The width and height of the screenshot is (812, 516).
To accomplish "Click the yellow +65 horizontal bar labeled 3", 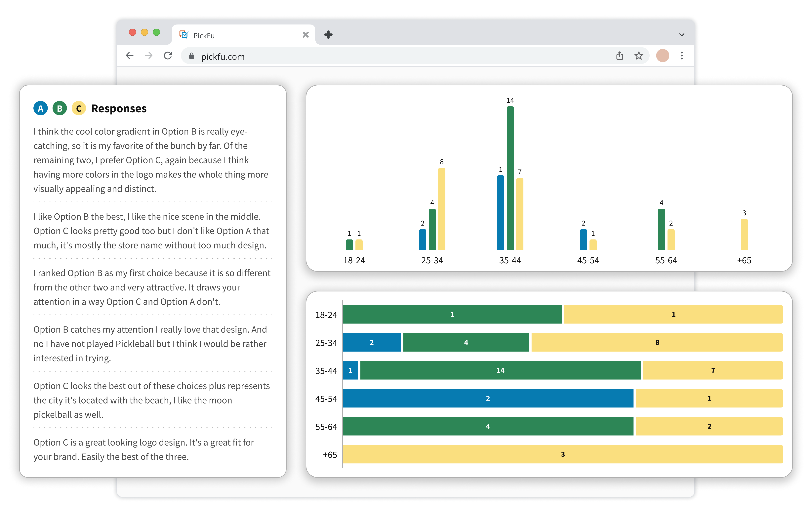I will (562, 454).
